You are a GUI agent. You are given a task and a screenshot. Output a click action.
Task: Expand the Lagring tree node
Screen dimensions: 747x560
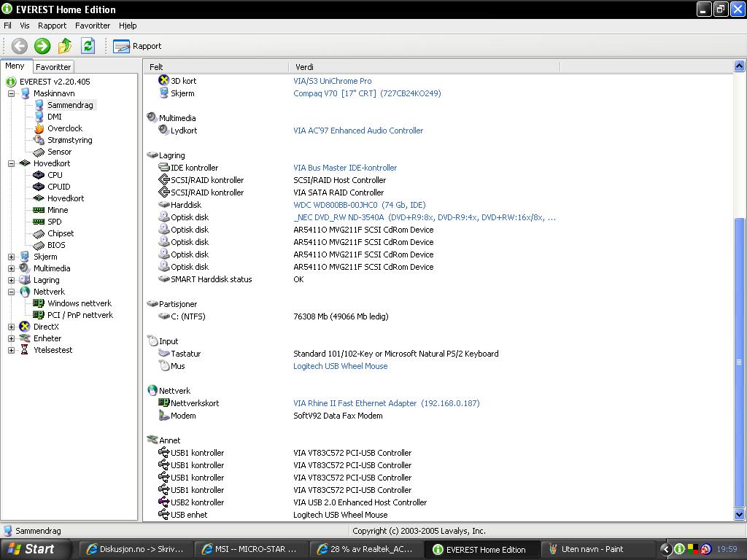coord(11,281)
